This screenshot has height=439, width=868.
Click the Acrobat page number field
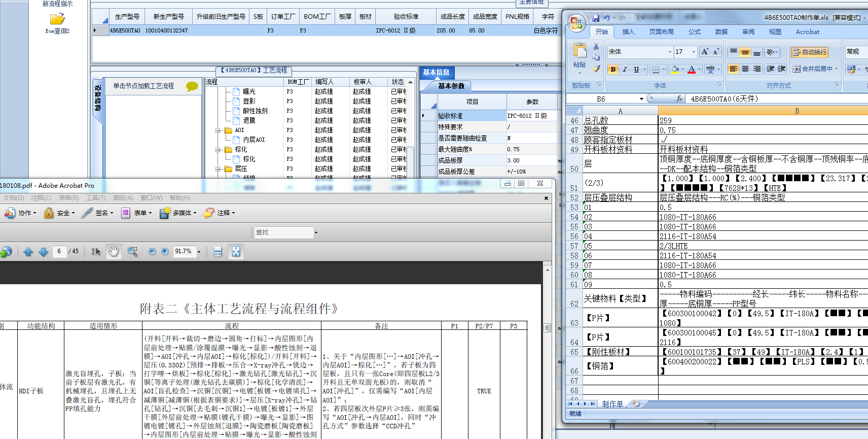(59, 251)
